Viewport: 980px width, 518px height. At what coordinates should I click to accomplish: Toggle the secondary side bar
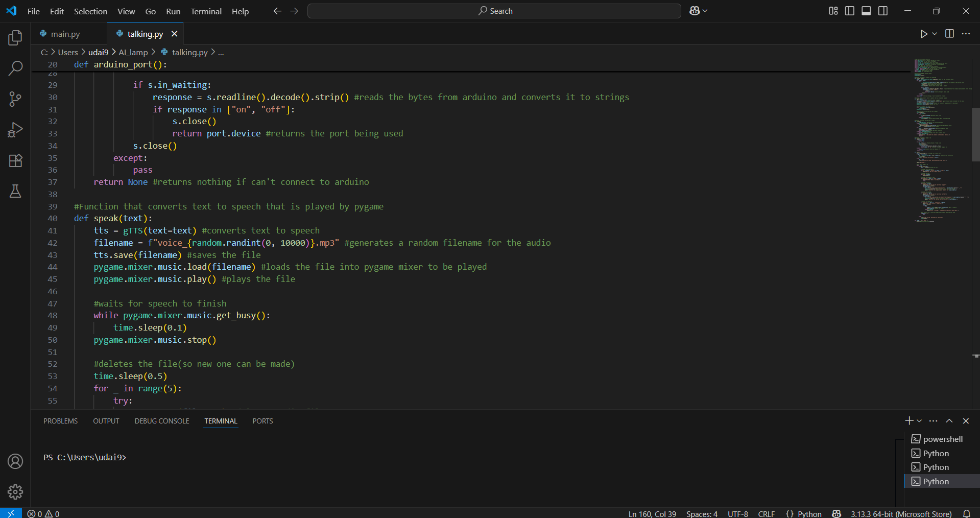click(x=883, y=11)
